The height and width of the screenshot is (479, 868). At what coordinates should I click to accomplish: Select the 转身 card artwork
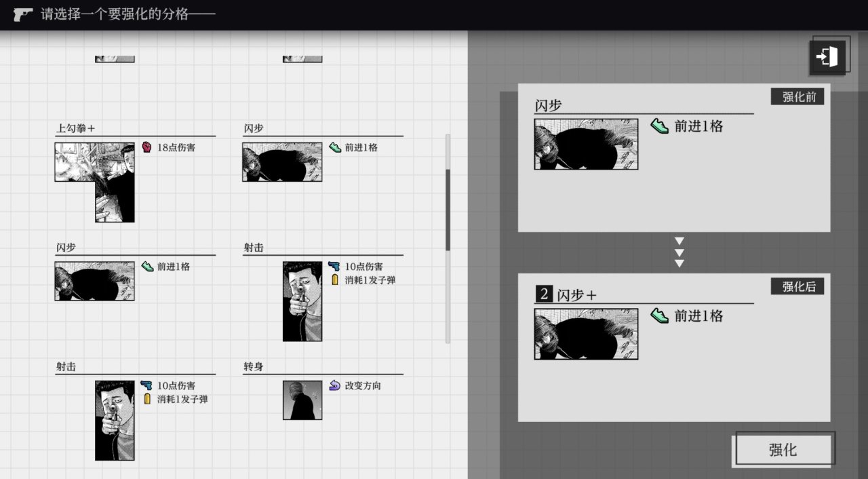pos(302,400)
